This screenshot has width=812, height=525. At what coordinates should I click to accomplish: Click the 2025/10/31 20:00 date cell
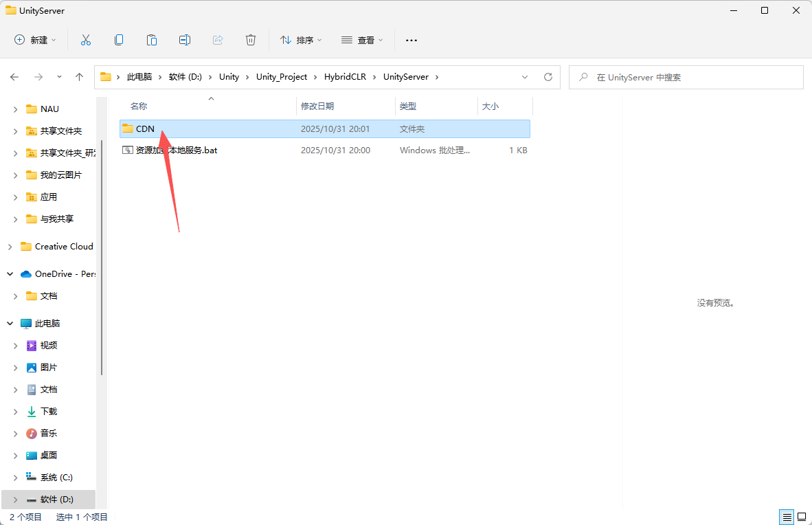[x=335, y=150]
